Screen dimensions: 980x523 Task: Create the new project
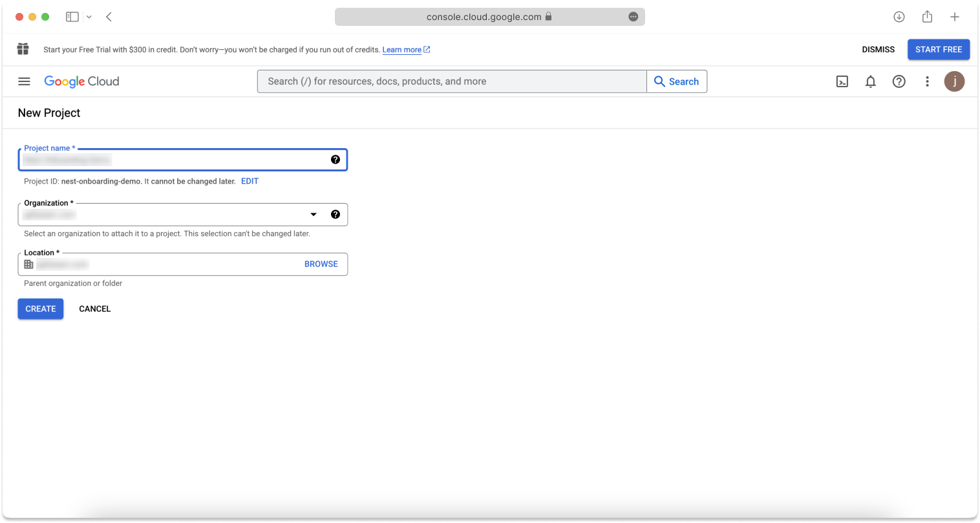click(40, 308)
